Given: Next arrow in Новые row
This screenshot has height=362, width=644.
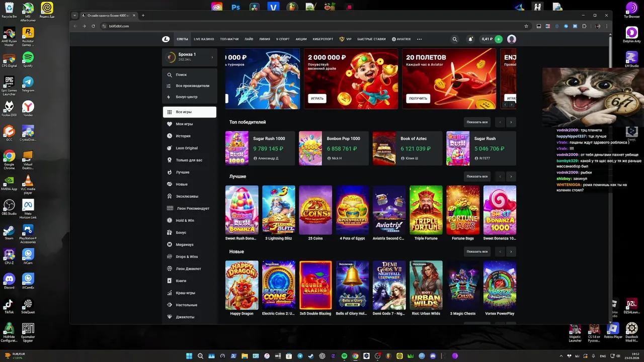Looking at the screenshot, I should [x=511, y=251].
